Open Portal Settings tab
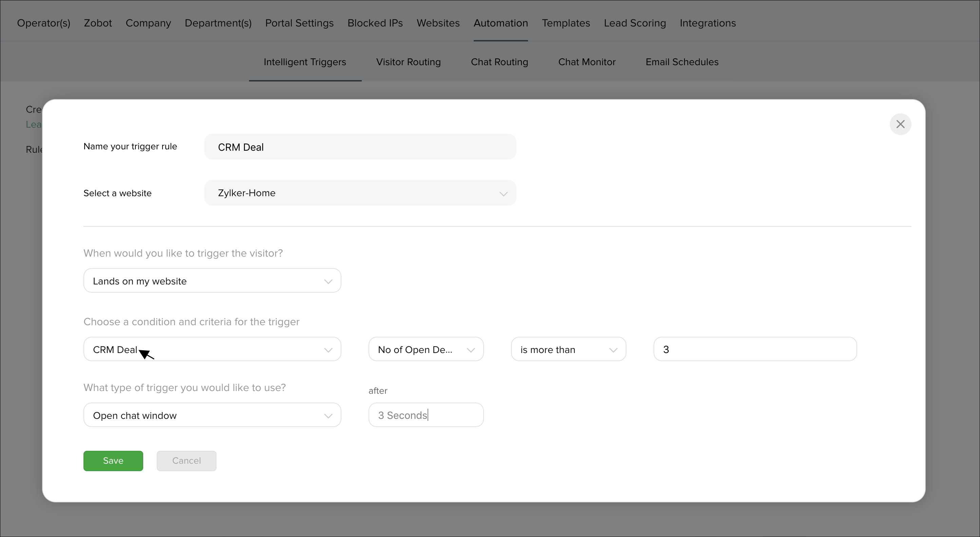Viewport: 980px width, 537px height. click(x=299, y=23)
